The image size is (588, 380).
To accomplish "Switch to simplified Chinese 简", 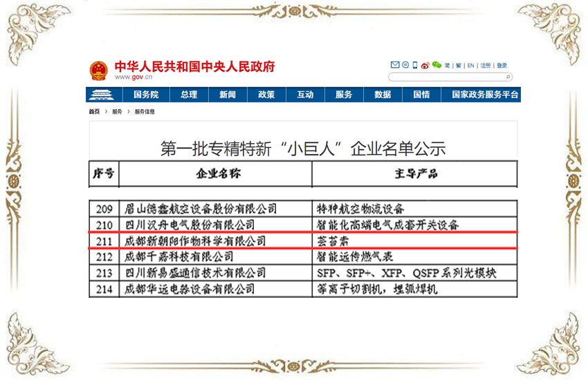I will tap(448, 66).
